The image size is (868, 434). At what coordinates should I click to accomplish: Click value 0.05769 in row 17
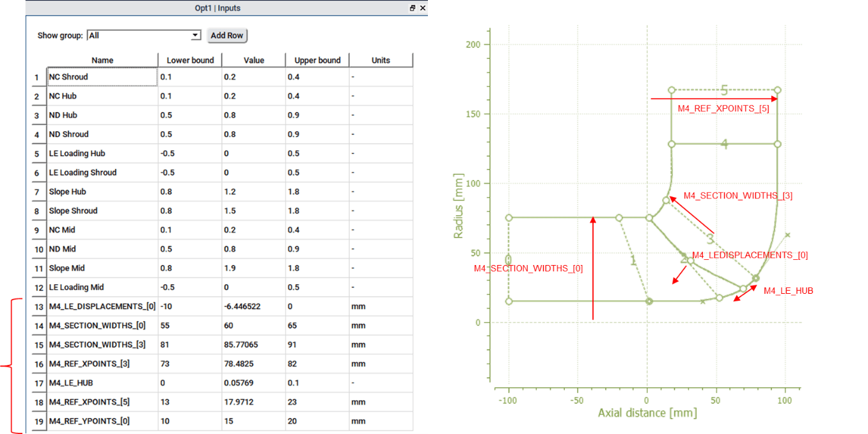(x=253, y=383)
